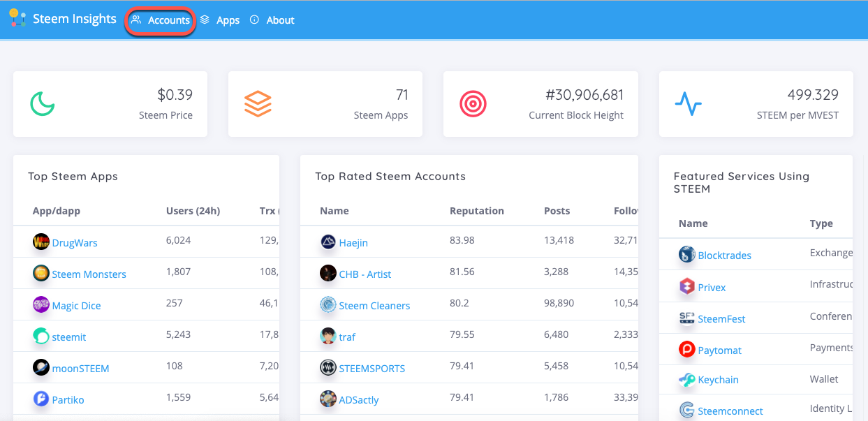Click the Magic Dice app icon
The height and width of the screenshot is (421, 868).
point(41,305)
